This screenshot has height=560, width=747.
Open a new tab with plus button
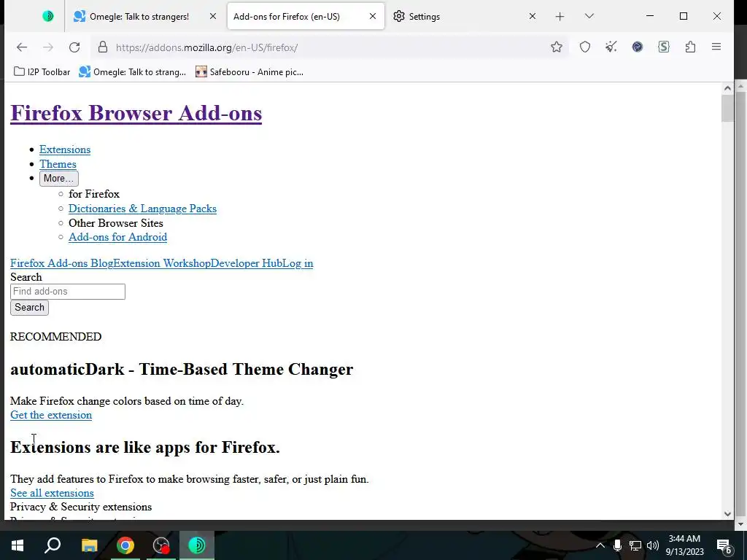pos(560,17)
